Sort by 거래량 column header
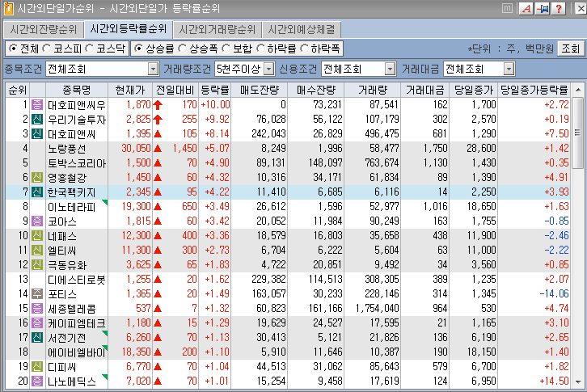587x392 pixels. tap(373, 90)
